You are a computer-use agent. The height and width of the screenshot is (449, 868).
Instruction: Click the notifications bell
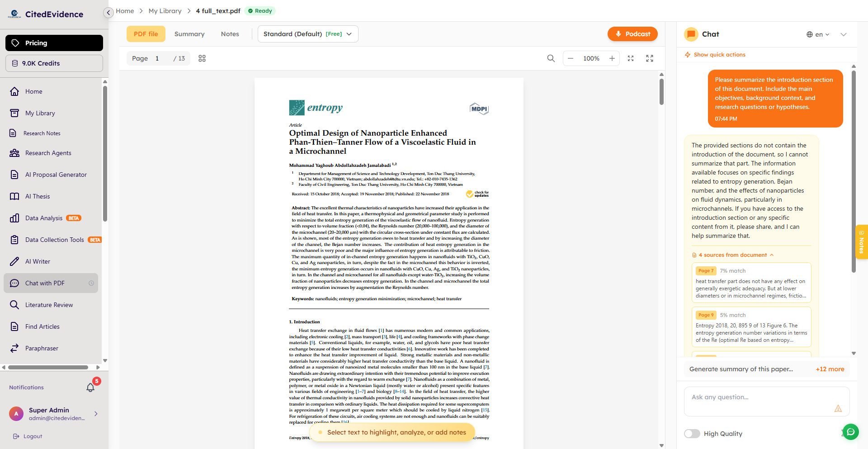(90, 388)
